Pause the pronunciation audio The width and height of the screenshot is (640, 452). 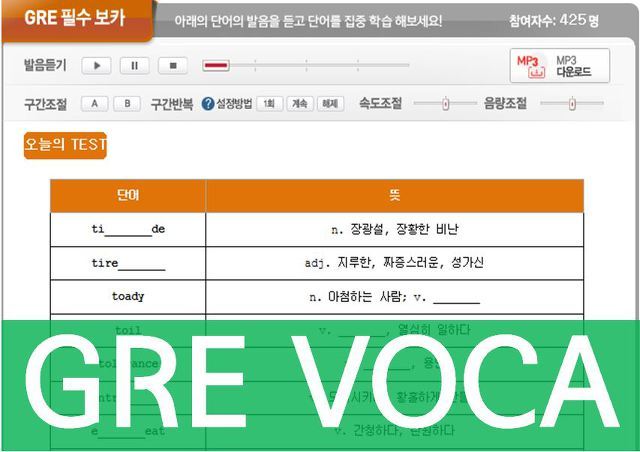(134, 65)
